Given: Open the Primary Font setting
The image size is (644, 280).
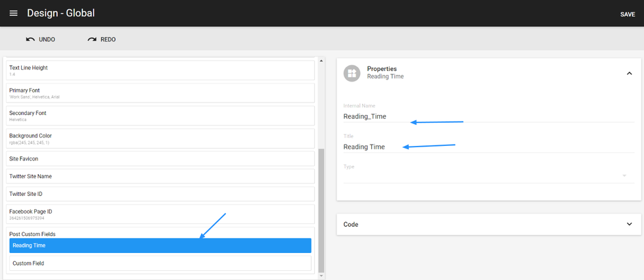Looking at the screenshot, I should pyautogui.click(x=160, y=93).
